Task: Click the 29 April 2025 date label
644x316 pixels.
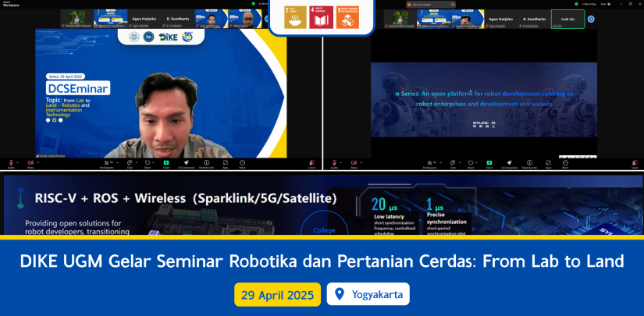Action: (x=277, y=295)
